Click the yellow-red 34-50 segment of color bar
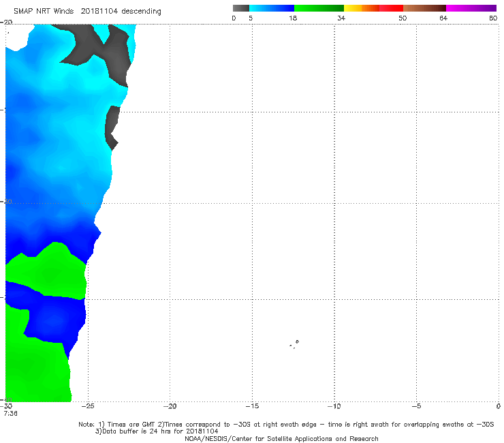 coord(373,8)
